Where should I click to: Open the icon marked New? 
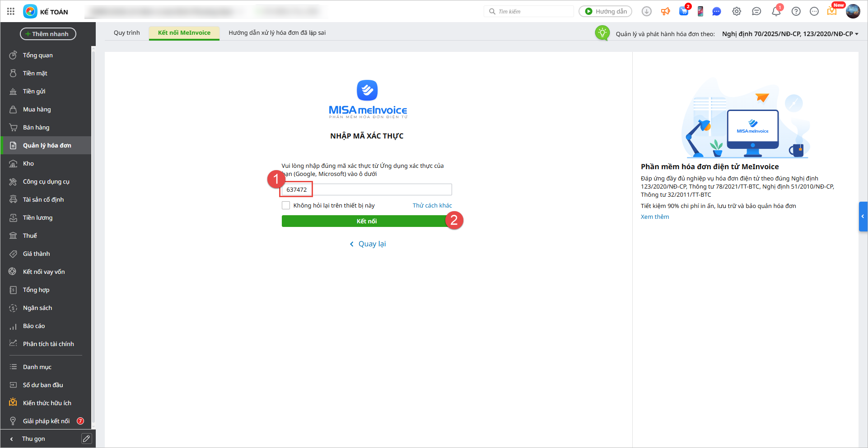click(832, 11)
